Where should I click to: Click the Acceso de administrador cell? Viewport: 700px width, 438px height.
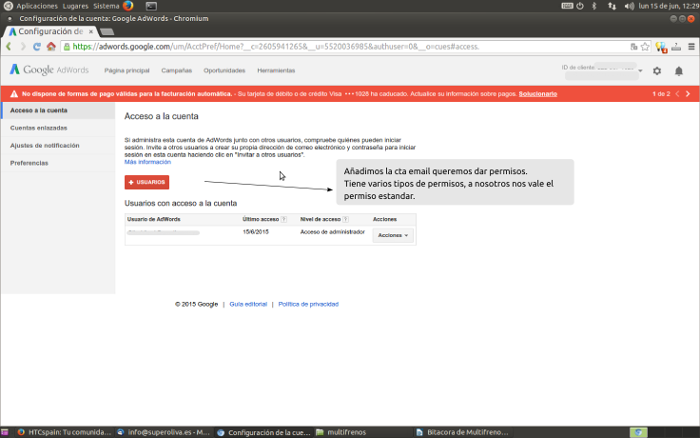pyautogui.click(x=332, y=232)
